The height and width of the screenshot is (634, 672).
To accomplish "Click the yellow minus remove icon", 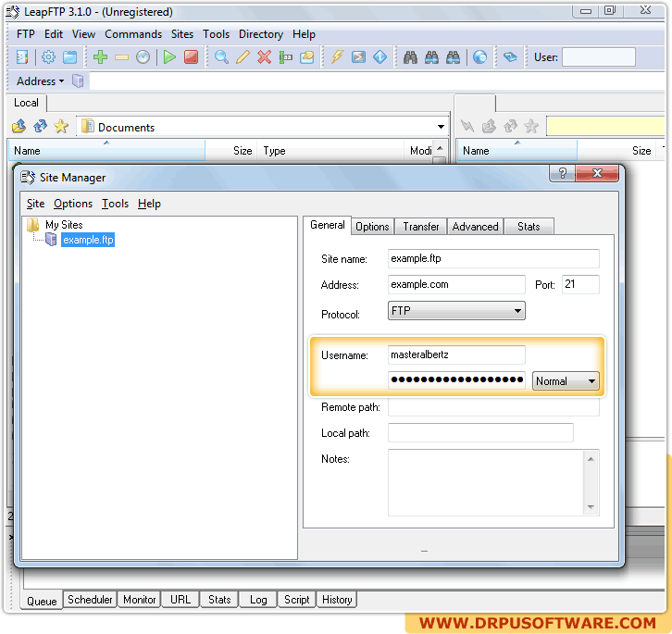I will click(x=121, y=57).
